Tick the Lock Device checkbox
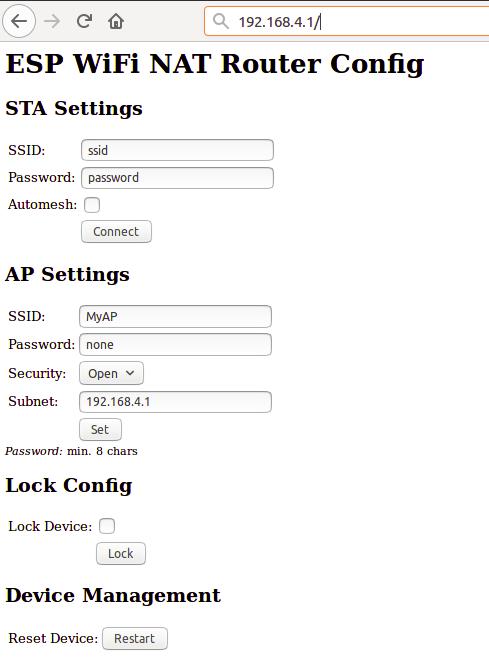The width and height of the screenshot is (489, 670). 107,526
